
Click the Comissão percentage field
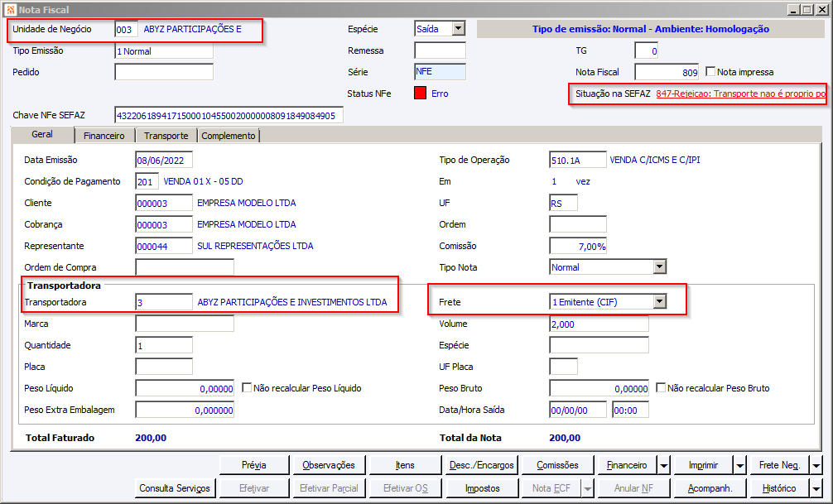[577, 246]
